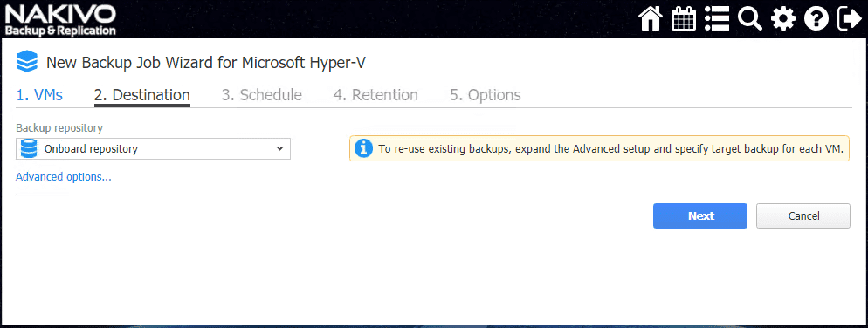Open the Activities list icon
This screenshot has height=328, width=868.
point(716,19)
